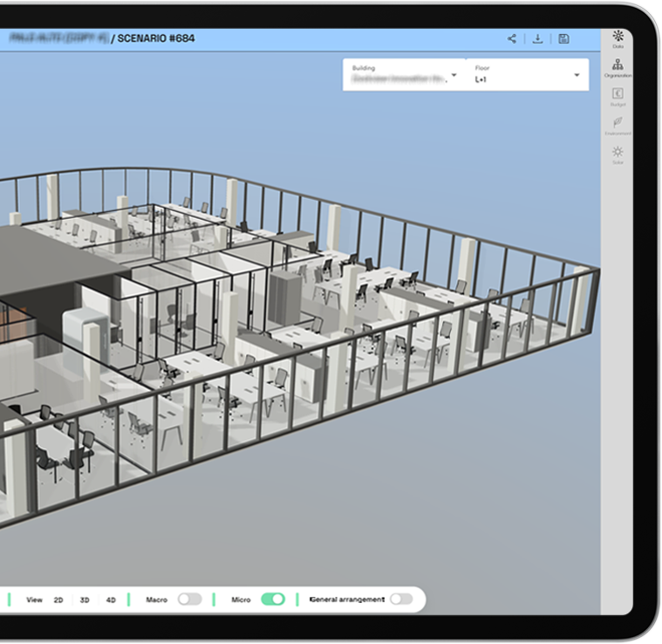662x644 pixels.
Task: Switch to 4D view
Action: coord(111,600)
